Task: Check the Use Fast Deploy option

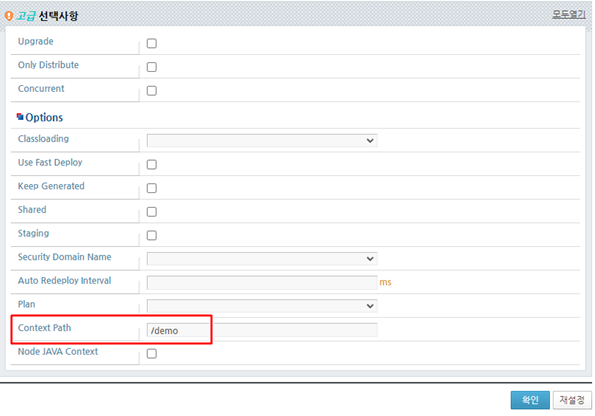Action: (x=152, y=164)
